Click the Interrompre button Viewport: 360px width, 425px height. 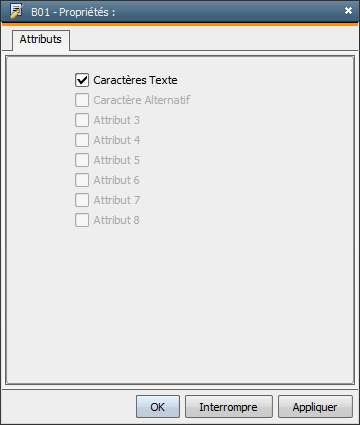(x=229, y=407)
